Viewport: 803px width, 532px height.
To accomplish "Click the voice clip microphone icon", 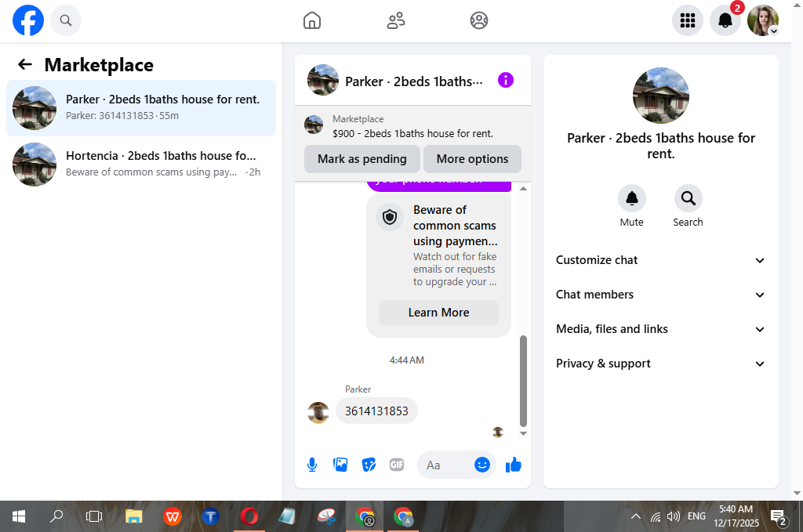I will 312,465.
